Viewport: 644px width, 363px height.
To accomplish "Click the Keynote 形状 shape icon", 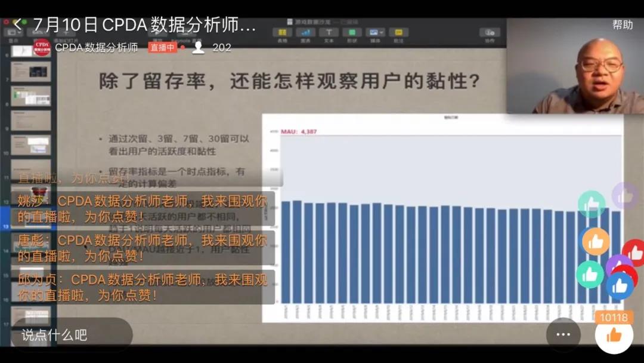I will (x=352, y=32).
